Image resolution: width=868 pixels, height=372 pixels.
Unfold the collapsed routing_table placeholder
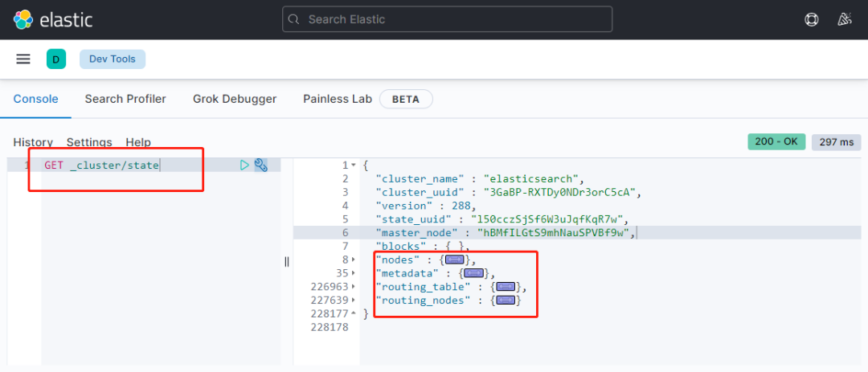(506, 287)
